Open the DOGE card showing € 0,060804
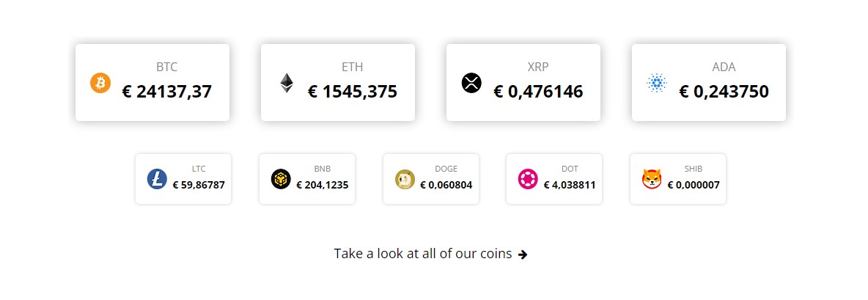Image resolution: width=868 pixels, height=300 pixels. [430, 179]
